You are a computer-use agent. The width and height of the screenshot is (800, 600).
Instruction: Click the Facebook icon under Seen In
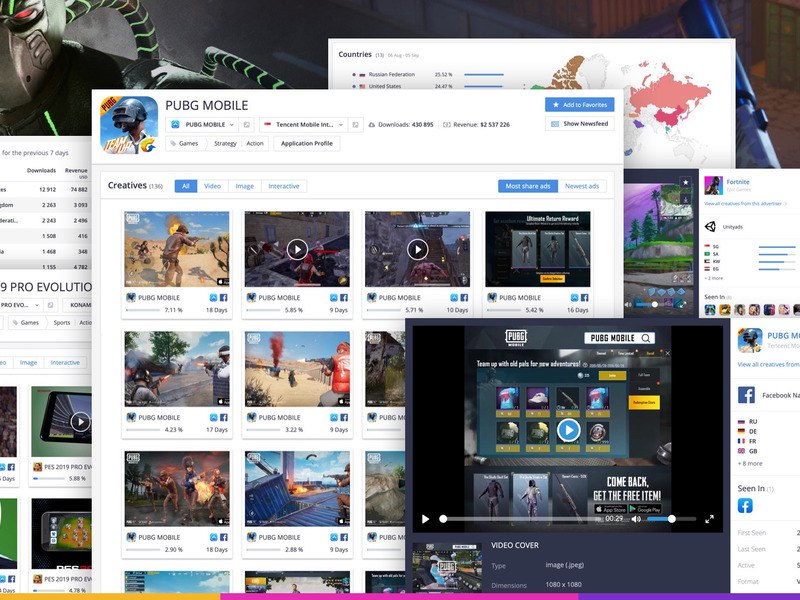click(745, 506)
